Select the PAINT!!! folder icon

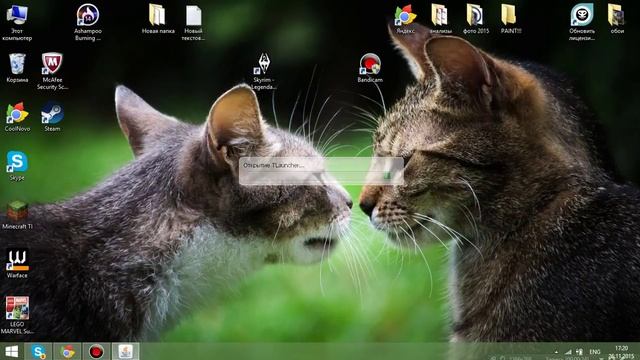(x=511, y=19)
